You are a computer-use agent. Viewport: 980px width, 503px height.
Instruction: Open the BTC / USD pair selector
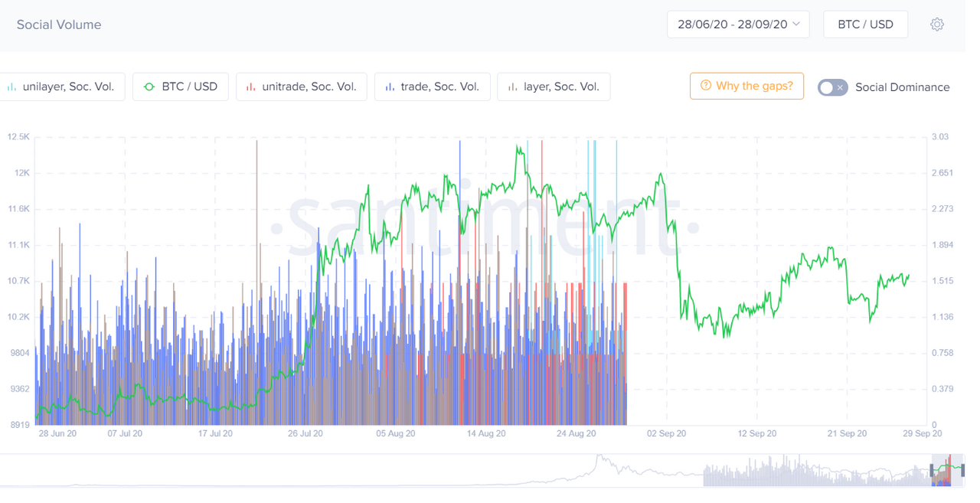865,24
